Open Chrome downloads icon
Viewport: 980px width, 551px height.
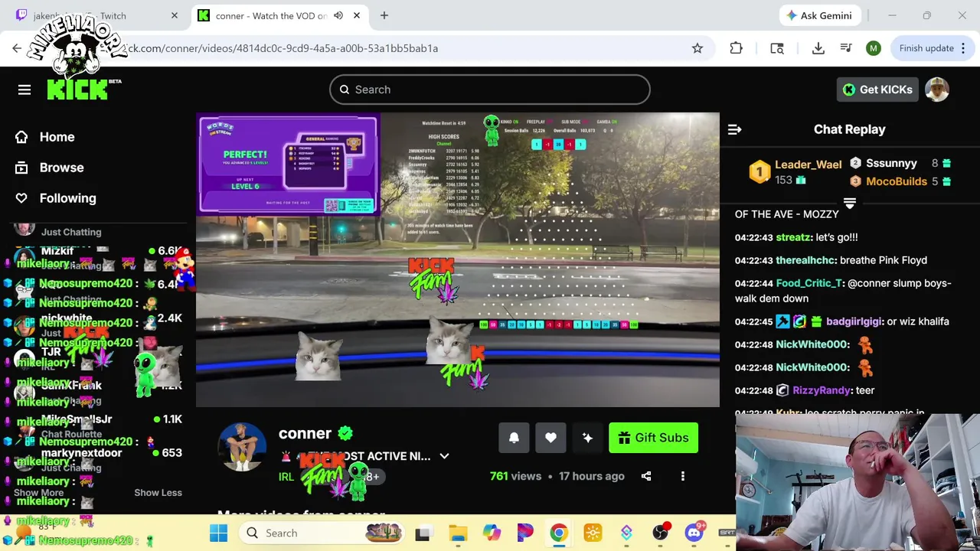click(x=818, y=48)
